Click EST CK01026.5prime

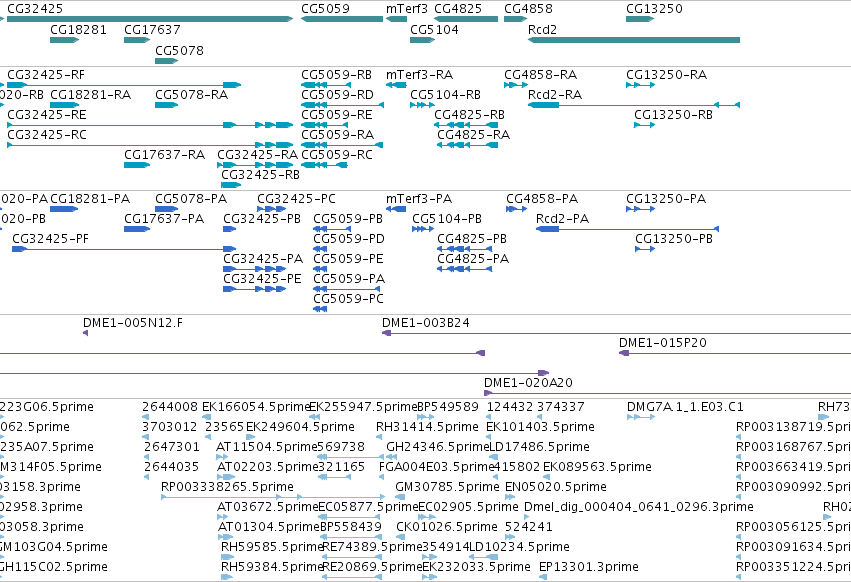tap(402, 537)
